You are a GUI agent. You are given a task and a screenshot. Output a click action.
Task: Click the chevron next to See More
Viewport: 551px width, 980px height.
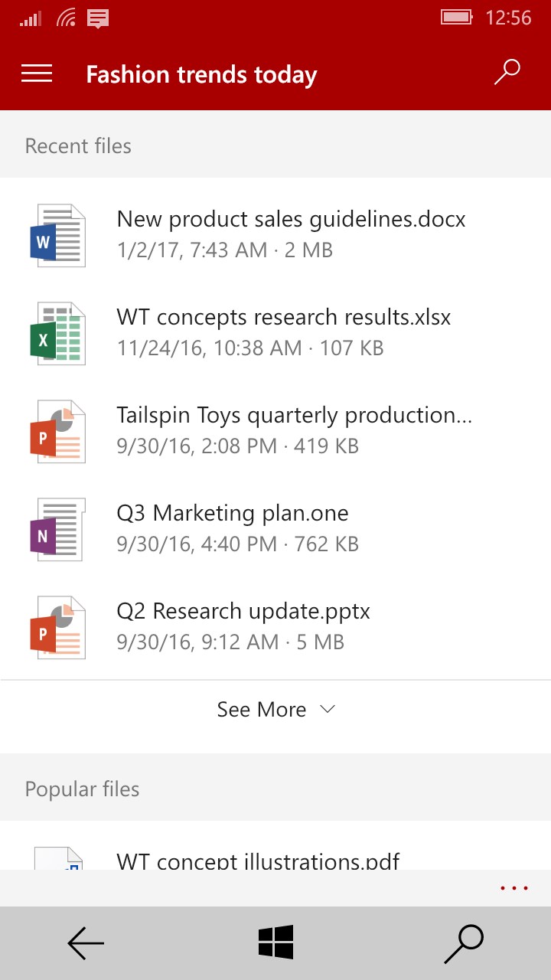[x=327, y=710]
